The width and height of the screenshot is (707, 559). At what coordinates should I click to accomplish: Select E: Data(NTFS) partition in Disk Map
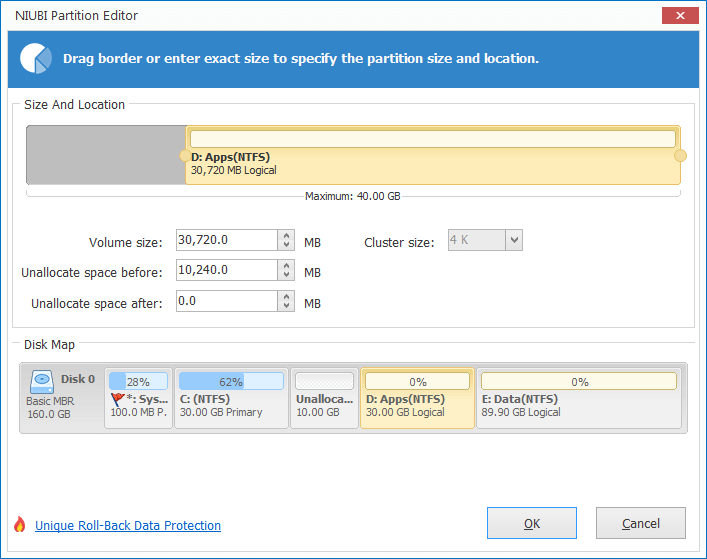coord(579,399)
